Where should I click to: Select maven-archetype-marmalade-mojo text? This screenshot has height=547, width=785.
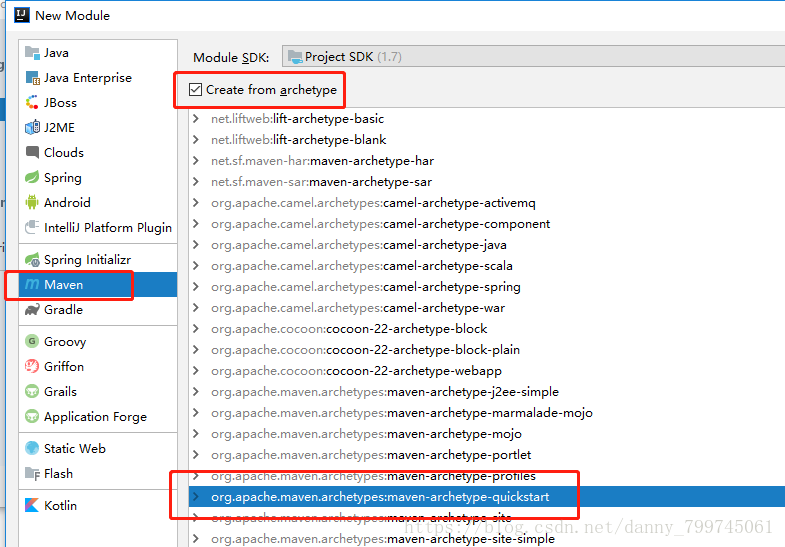point(490,413)
